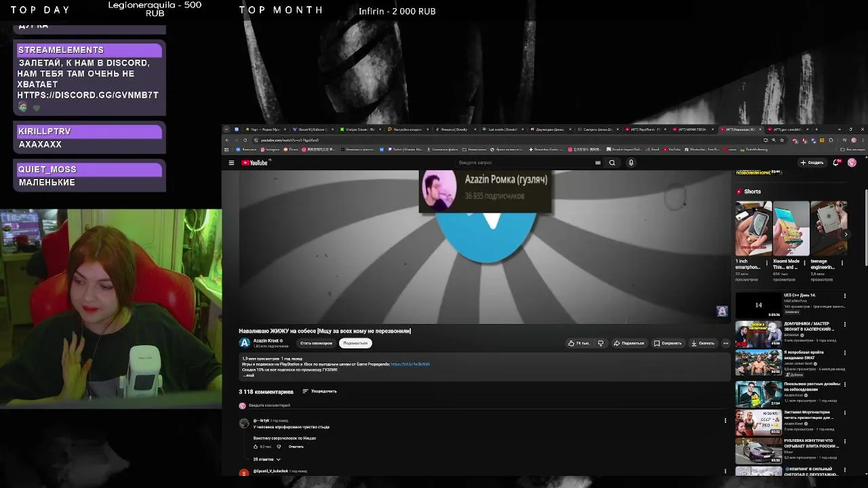Open Я попробовал пройти академию SWAT video

point(758,363)
